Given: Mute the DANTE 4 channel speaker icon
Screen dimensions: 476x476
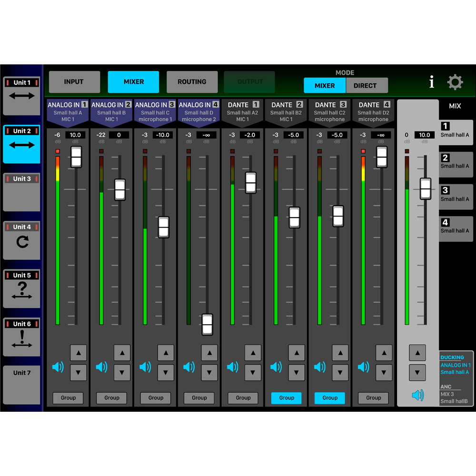Looking at the screenshot, I should tap(363, 367).
